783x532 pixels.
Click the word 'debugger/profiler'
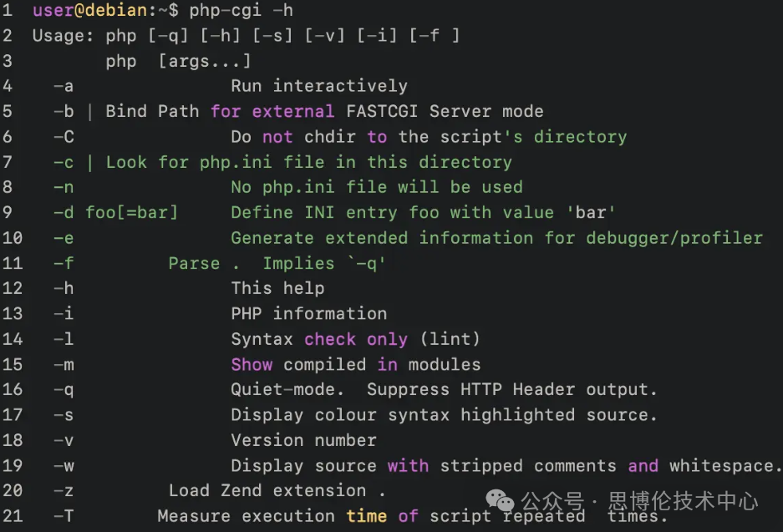pos(674,238)
